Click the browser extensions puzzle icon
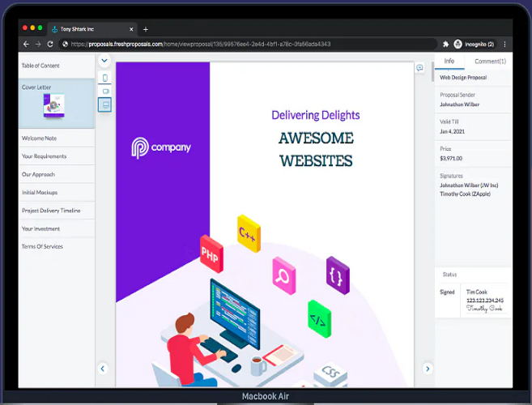532x405 pixels. pyautogui.click(x=445, y=44)
